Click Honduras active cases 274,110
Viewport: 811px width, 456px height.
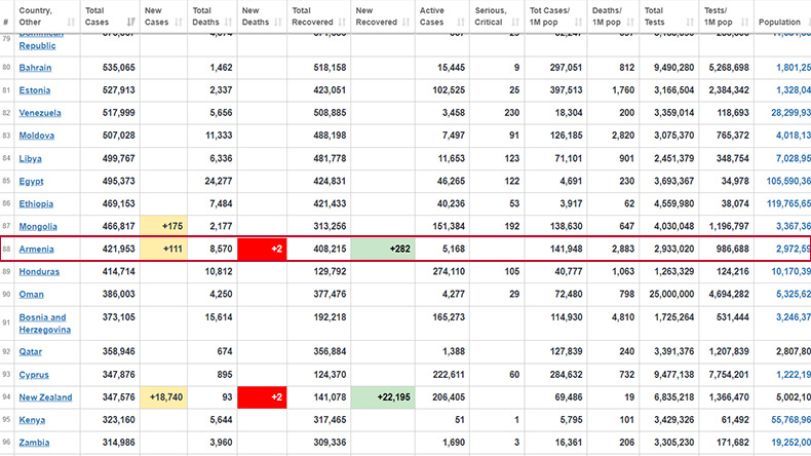click(x=448, y=271)
